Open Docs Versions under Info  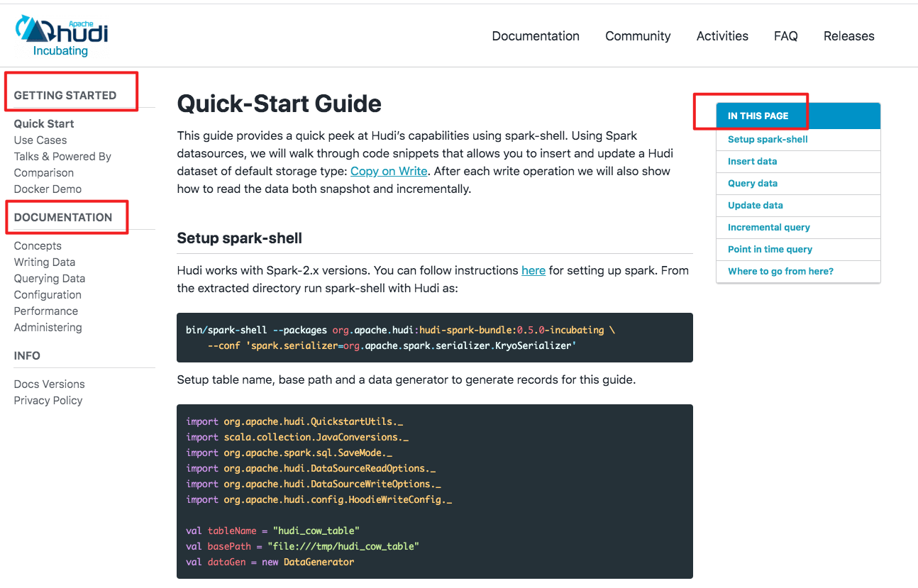coord(49,384)
